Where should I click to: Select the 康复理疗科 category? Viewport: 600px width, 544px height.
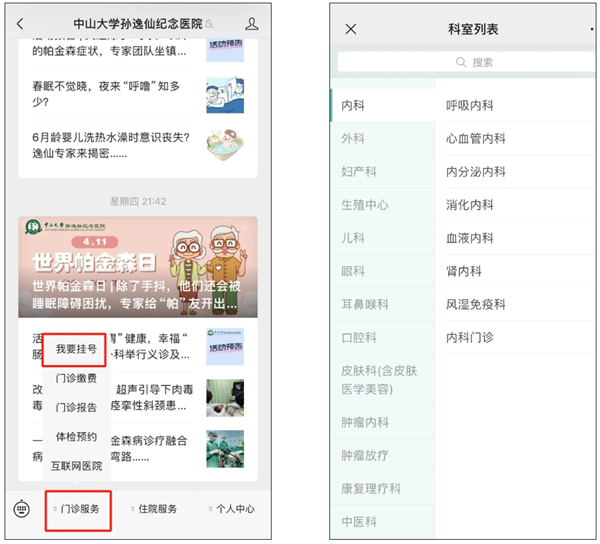383,489
